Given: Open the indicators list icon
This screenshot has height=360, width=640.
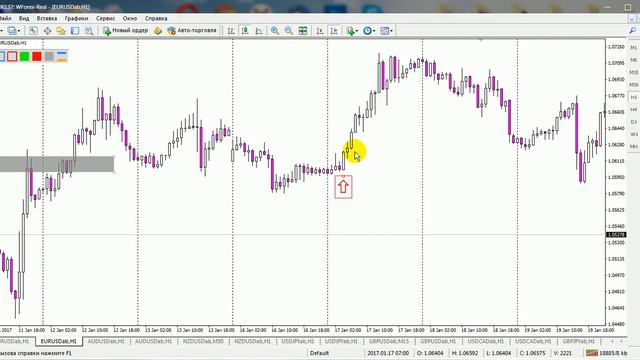Looking at the screenshot, I should click(x=350, y=31).
